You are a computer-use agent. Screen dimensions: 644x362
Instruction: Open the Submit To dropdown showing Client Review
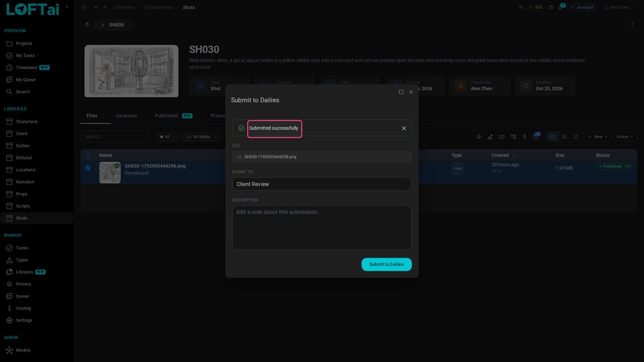click(x=322, y=184)
